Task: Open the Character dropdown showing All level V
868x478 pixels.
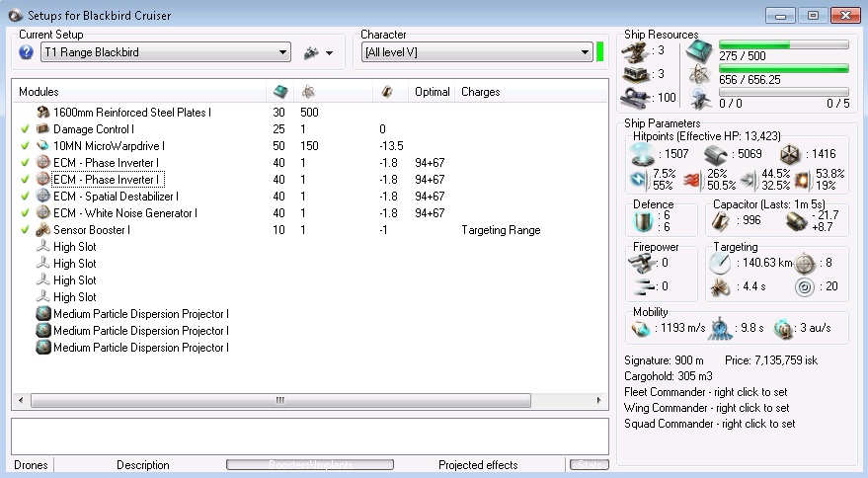Action: [x=477, y=52]
